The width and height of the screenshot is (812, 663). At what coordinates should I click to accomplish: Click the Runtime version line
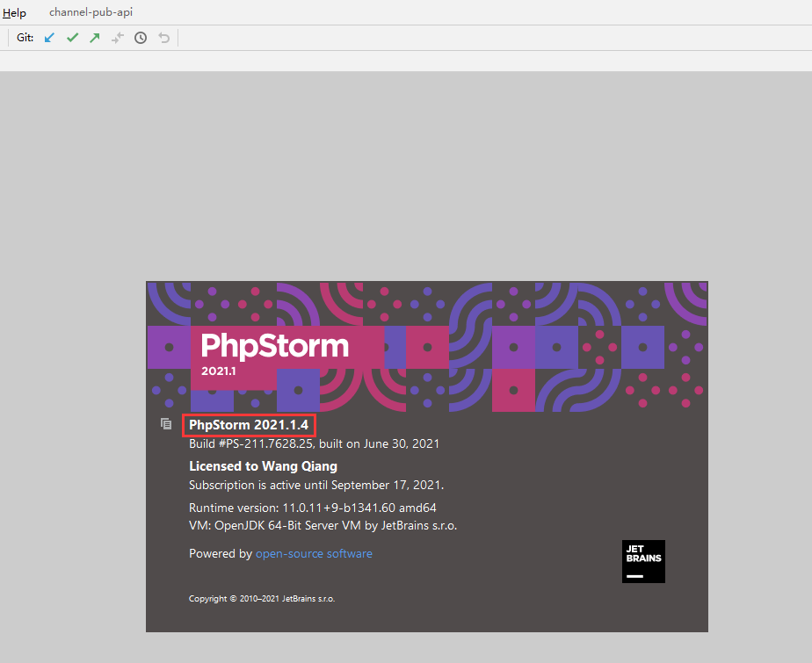[x=312, y=508]
